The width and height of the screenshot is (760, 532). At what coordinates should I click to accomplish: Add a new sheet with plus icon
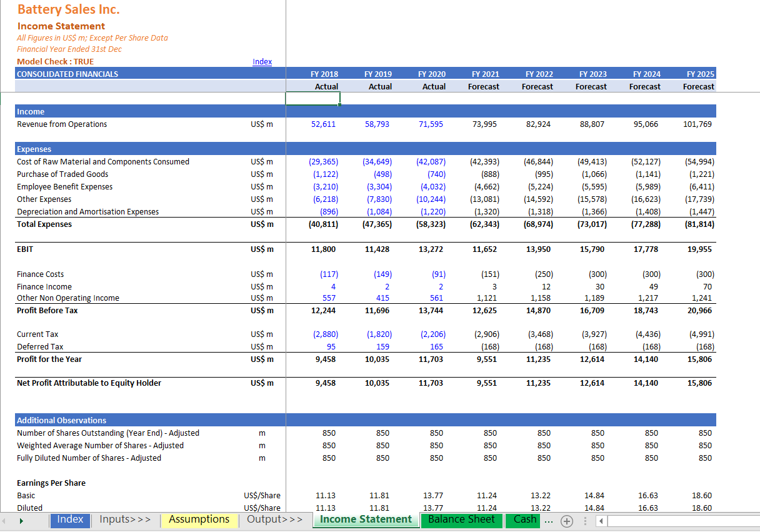pyautogui.click(x=567, y=521)
